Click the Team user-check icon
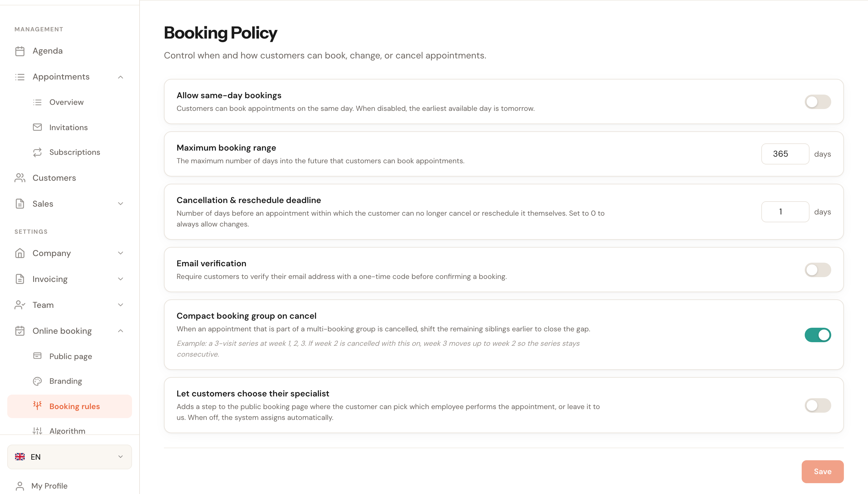Screen dimensions: 868x494 tap(20, 305)
